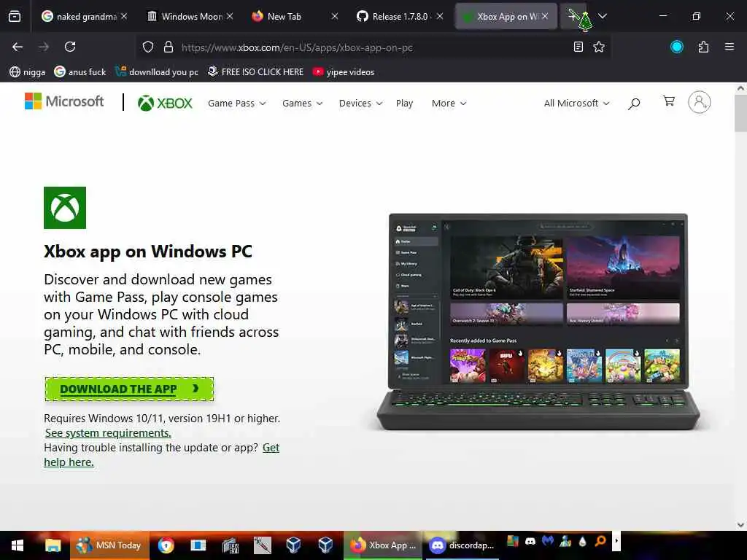Show hidden tray icons arrow
Screen dimensions: 747x560
[616, 541]
